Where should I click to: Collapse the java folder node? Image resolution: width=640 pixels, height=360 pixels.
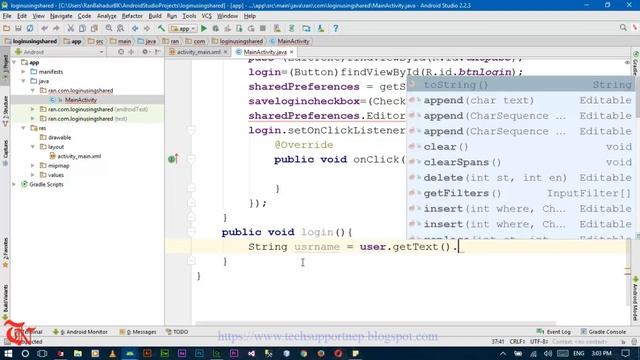24,81
